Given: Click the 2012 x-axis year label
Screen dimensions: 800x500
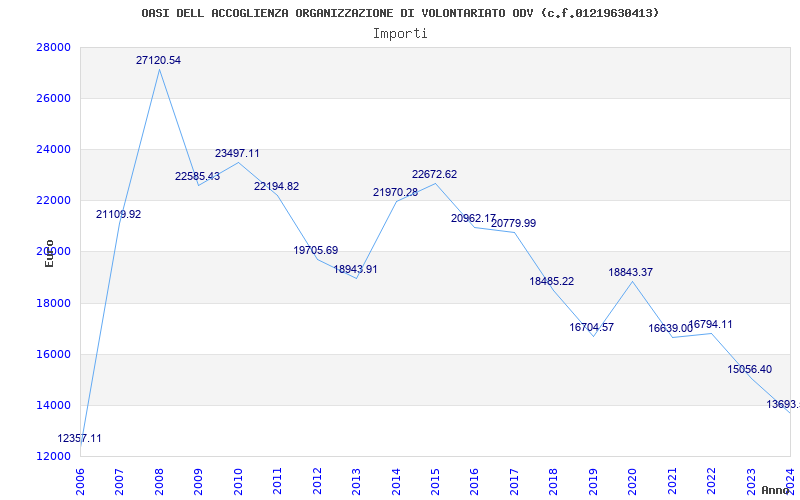Looking at the screenshot, I should (x=316, y=481).
